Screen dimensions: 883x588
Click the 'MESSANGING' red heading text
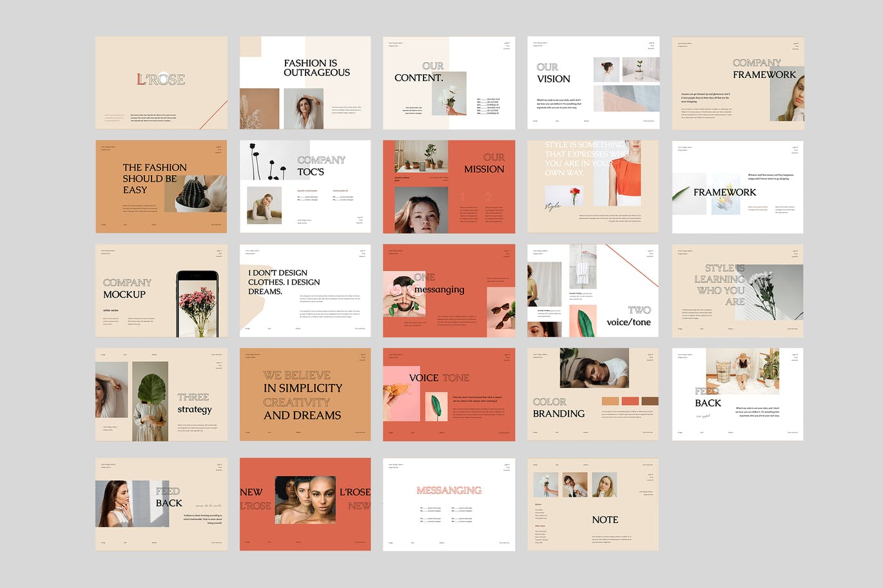pos(449,491)
